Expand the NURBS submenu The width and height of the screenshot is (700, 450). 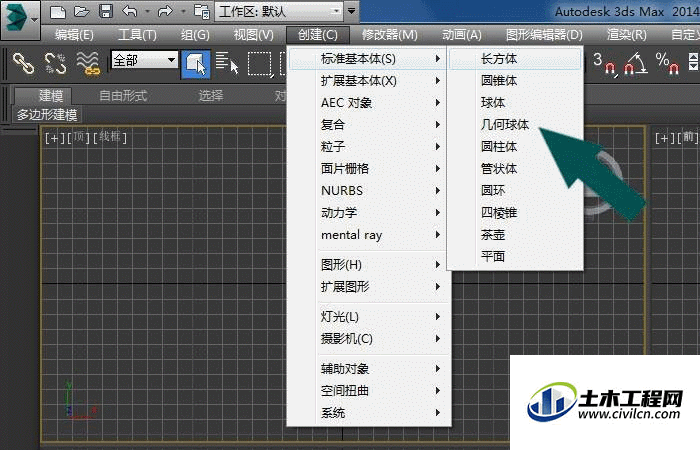click(x=368, y=191)
